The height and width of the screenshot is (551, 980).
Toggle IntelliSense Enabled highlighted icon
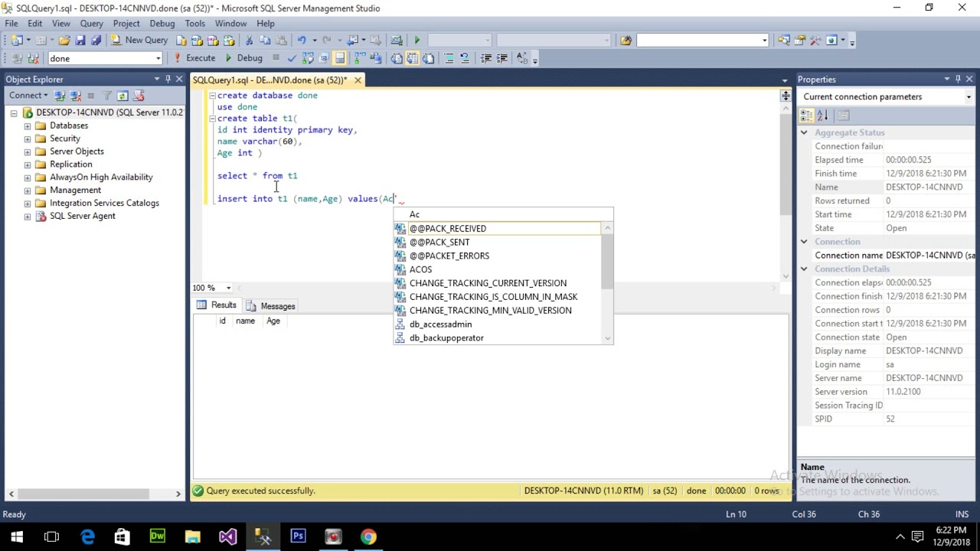[x=340, y=58]
